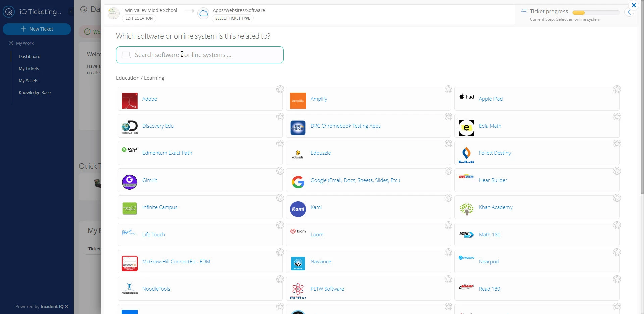The image size is (644, 314).
Task: Select the PLTW Software text label
Action: point(327,289)
